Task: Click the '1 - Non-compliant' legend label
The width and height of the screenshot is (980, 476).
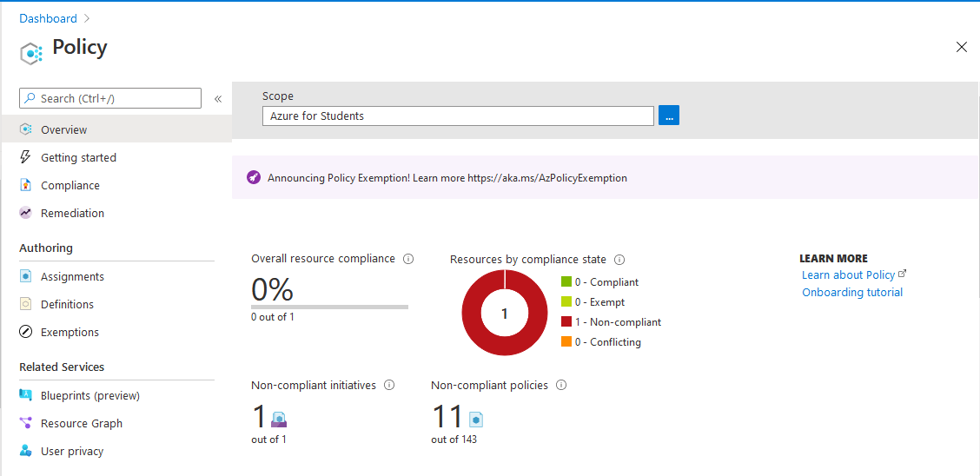Action: tap(618, 322)
